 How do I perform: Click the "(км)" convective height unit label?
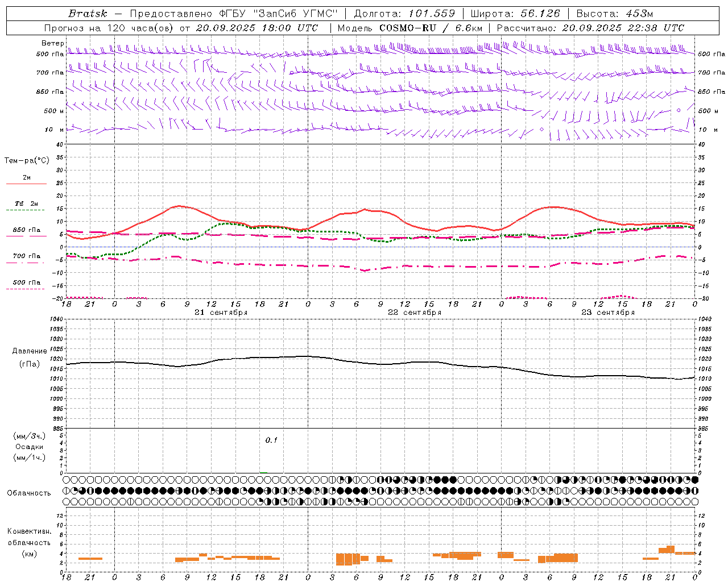[x=30, y=554]
